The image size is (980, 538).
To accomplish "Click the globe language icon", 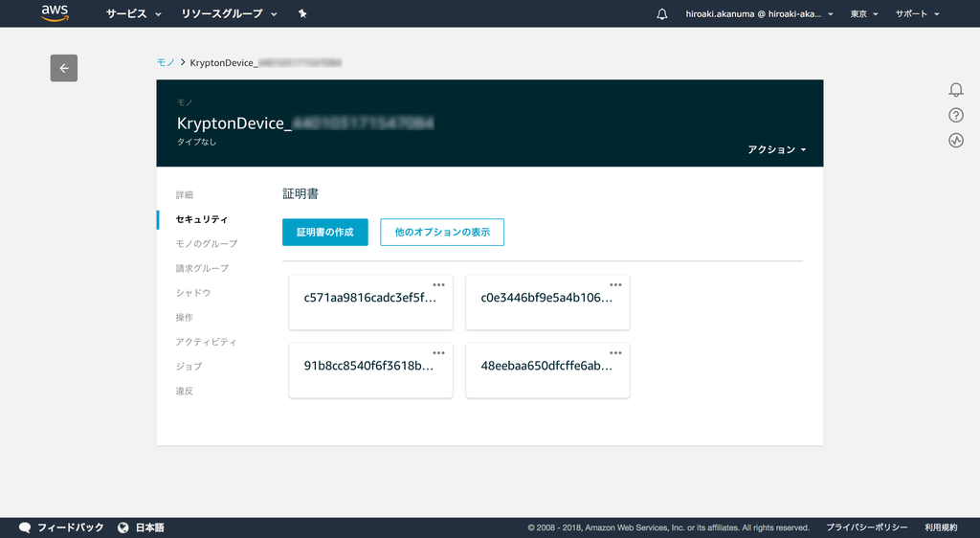I will point(123,528).
